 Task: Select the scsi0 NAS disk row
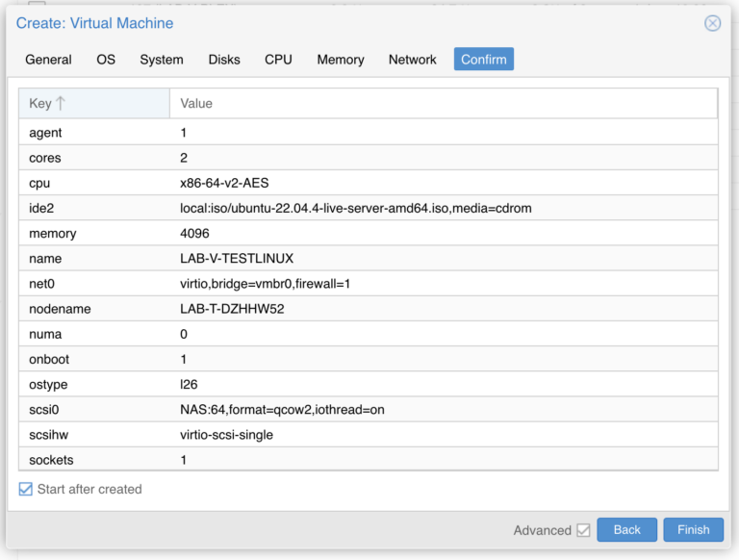[369, 409]
